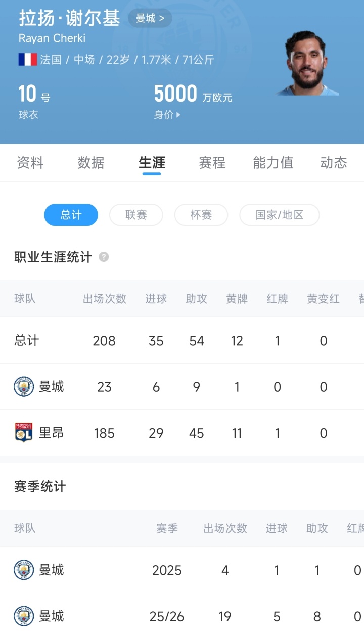This screenshot has height=635, width=364.
Task: Open 里昂 team name link
Action: pyautogui.click(x=52, y=433)
